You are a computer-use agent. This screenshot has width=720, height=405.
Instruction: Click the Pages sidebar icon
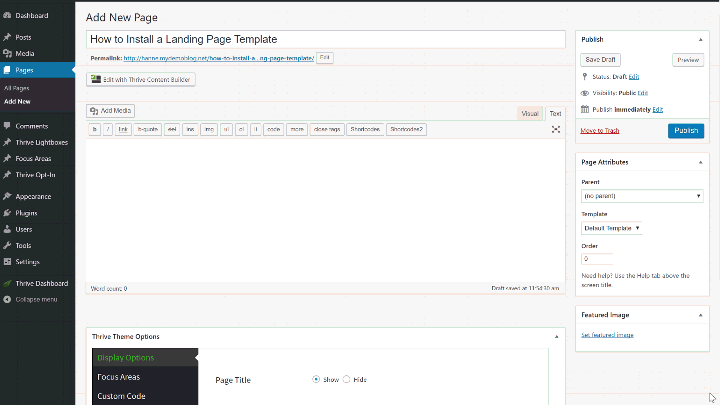click(7, 70)
